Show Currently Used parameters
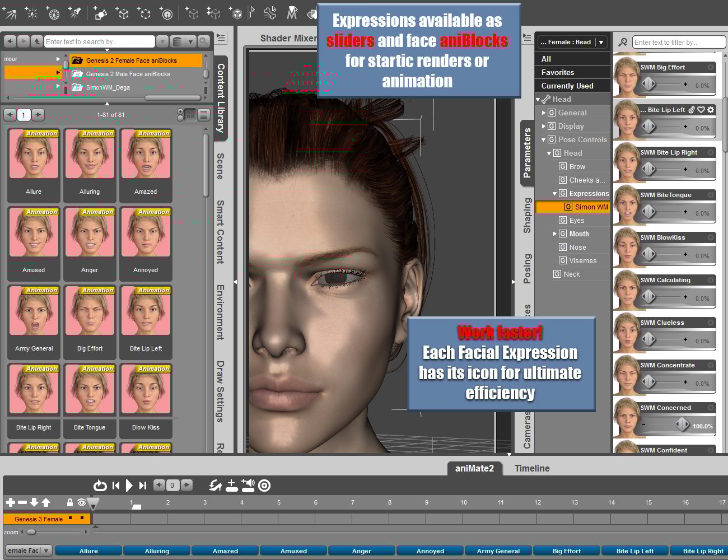Viewport: 728px width, 560px height. coord(573,86)
